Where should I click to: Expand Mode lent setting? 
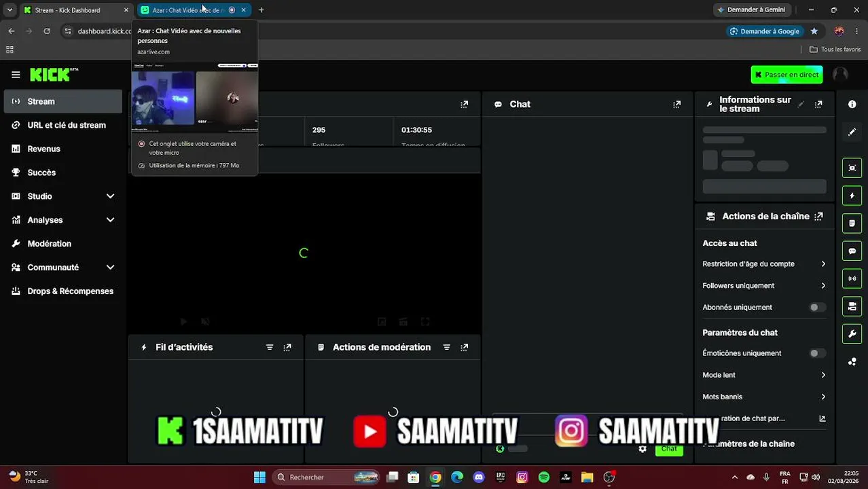[x=764, y=375]
